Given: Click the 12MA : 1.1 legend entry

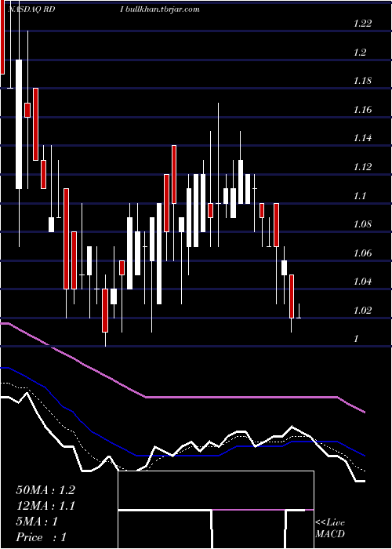Looking at the screenshot, I should pyautogui.click(x=45, y=506).
